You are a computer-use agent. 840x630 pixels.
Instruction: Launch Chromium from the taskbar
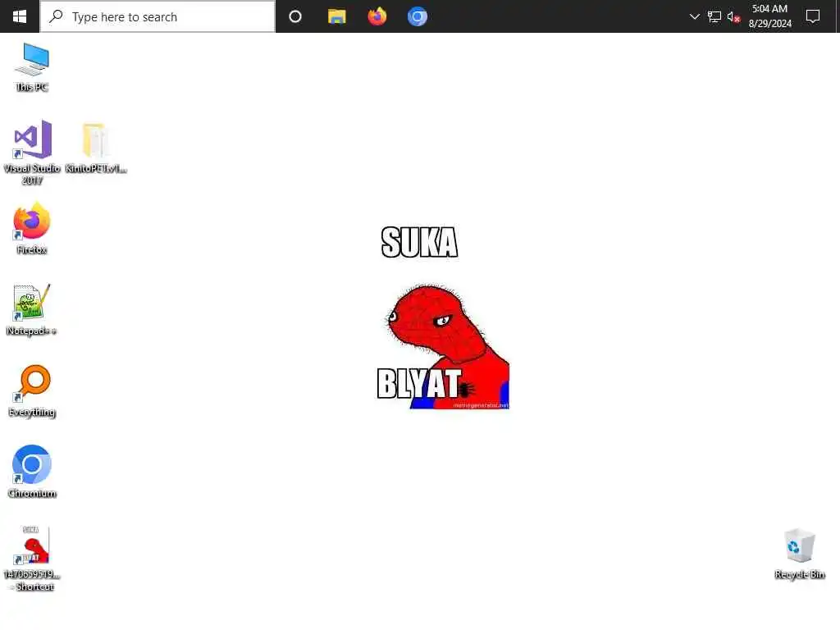pyautogui.click(x=418, y=16)
